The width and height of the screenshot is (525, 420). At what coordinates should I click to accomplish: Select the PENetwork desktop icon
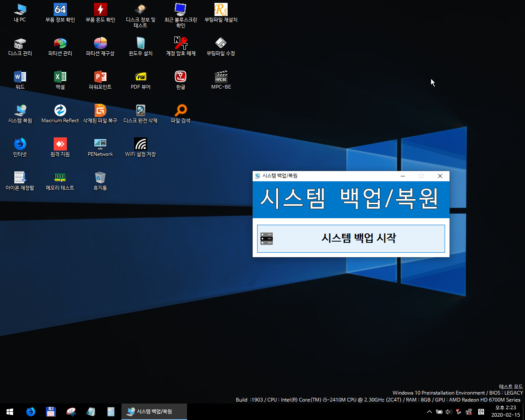point(100,147)
